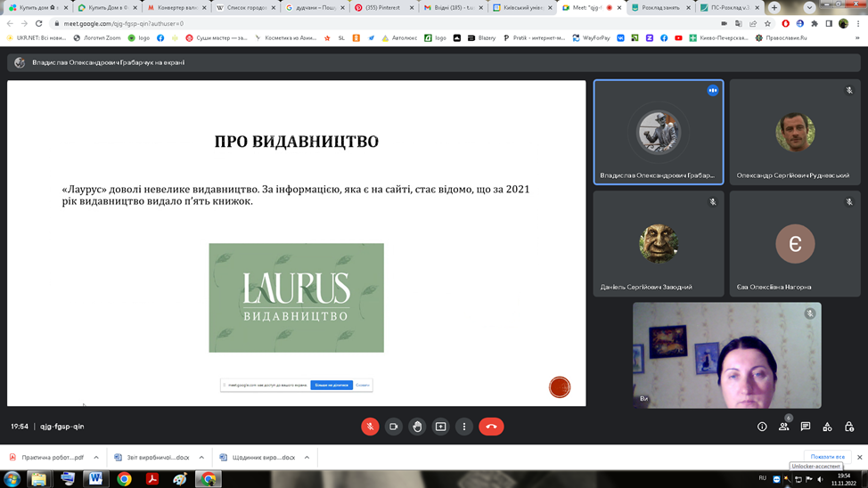Image resolution: width=868 pixels, height=488 pixels.
Task: Switch to the Розклад занять tab
Action: [659, 7]
